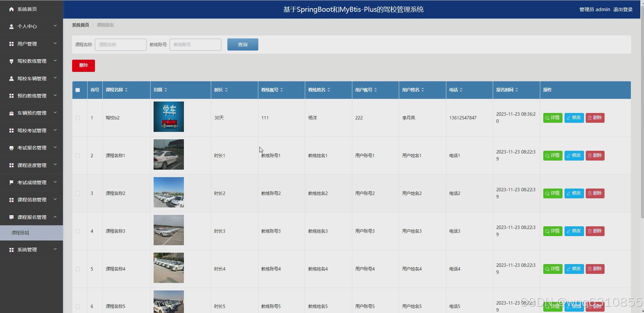Click the red batch 删除 button above the table

click(x=84, y=65)
